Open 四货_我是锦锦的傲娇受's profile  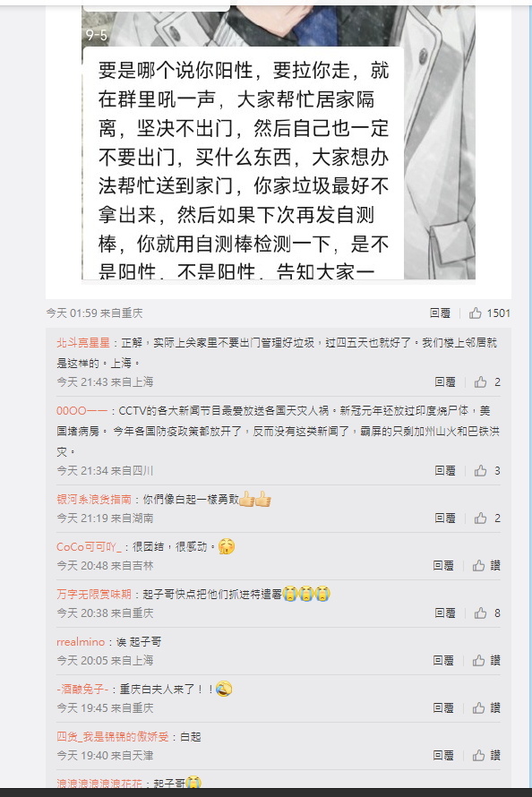[x=112, y=737]
